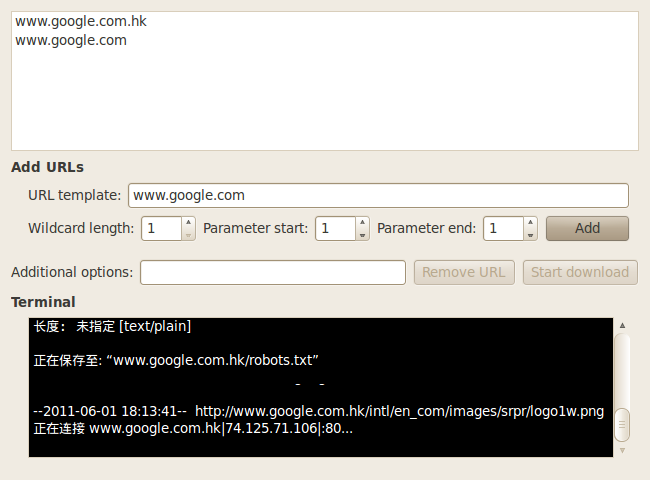
Task: Click the robots.txt save line in Terminal
Action: (176, 360)
